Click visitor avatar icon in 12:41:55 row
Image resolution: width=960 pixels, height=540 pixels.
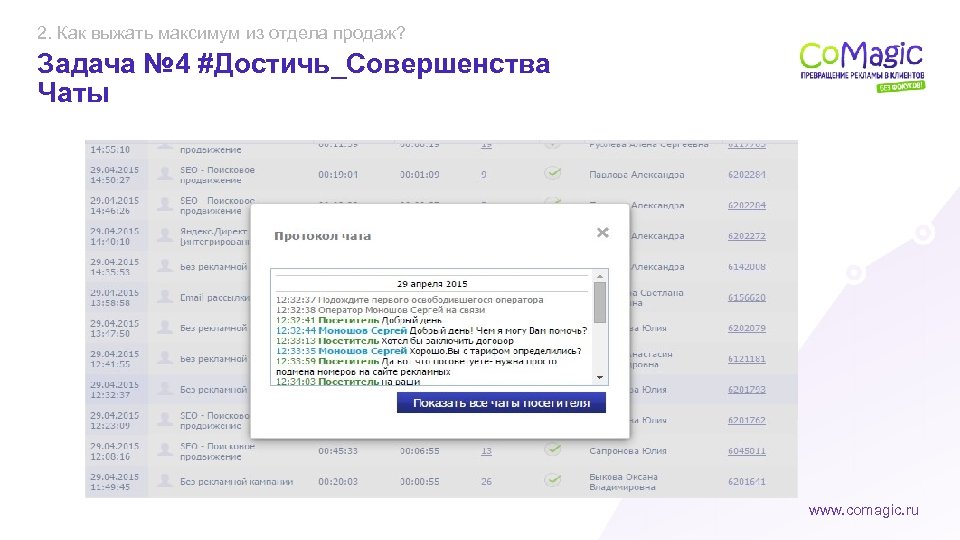(164, 358)
